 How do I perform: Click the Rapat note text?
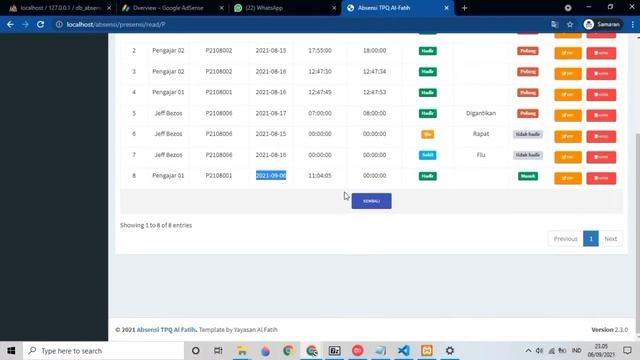pos(481,134)
